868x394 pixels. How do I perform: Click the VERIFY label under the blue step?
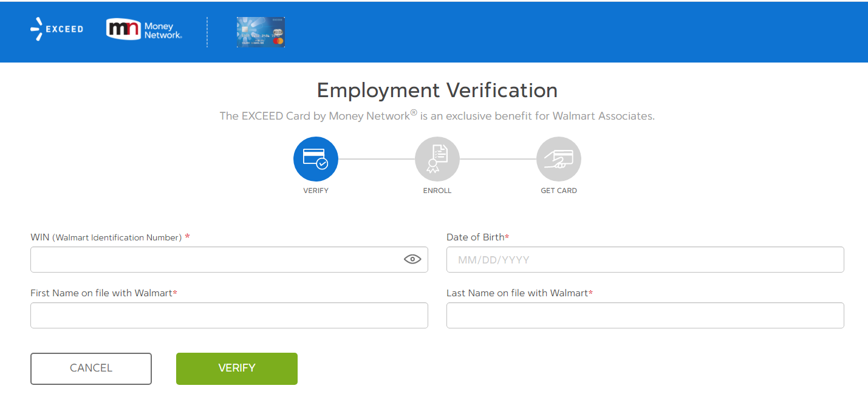point(315,191)
